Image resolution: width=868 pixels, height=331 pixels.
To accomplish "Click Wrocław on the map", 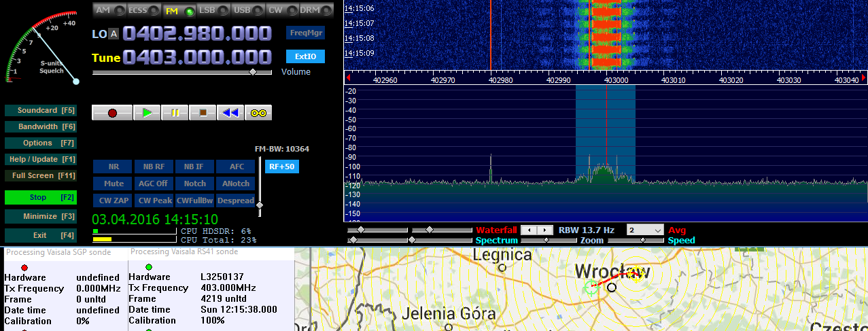I will pyautogui.click(x=612, y=272).
